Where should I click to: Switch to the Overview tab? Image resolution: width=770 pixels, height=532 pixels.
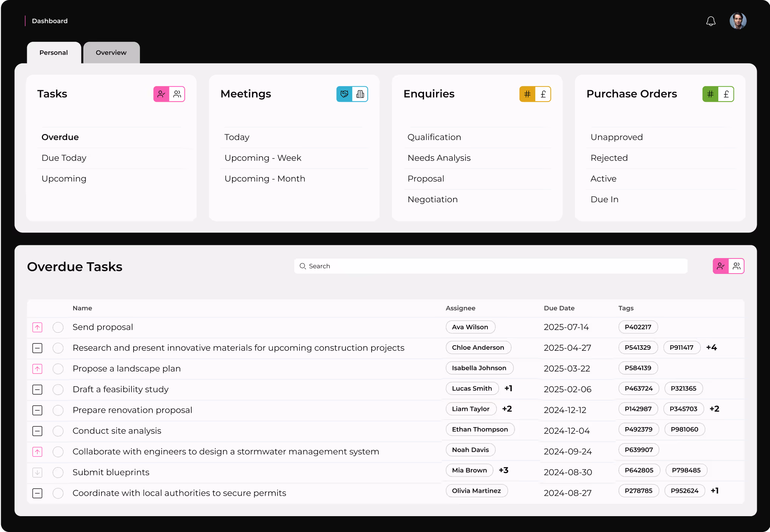pyautogui.click(x=111, y=52)
